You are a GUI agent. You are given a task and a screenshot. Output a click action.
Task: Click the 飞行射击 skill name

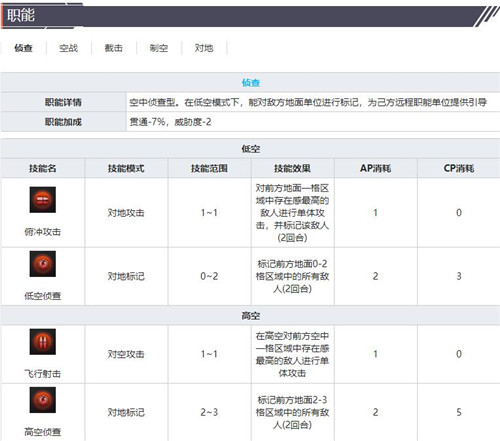coord(43,374)
